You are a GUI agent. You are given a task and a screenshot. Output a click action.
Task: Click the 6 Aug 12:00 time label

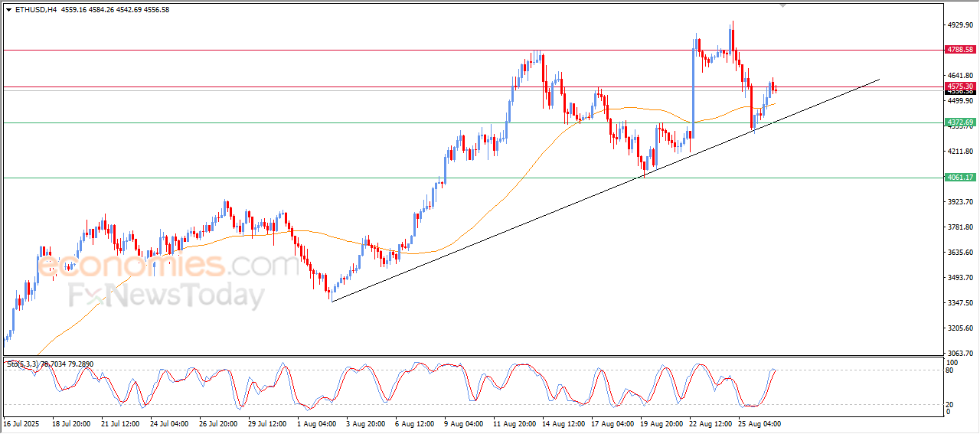click(x=413, y=423)
